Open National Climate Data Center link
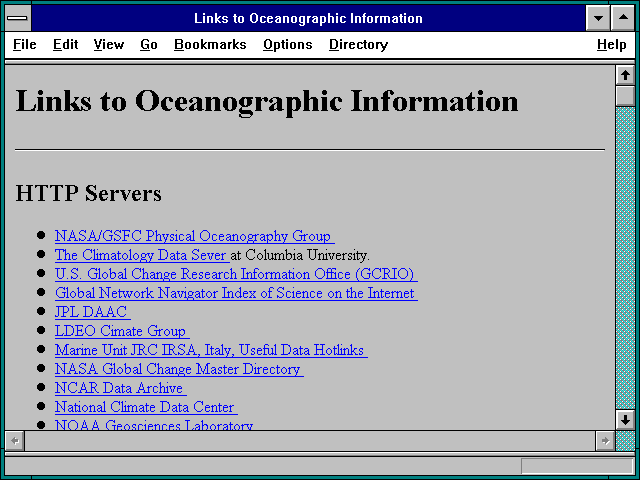640x480 pixels. coord(146,407)
